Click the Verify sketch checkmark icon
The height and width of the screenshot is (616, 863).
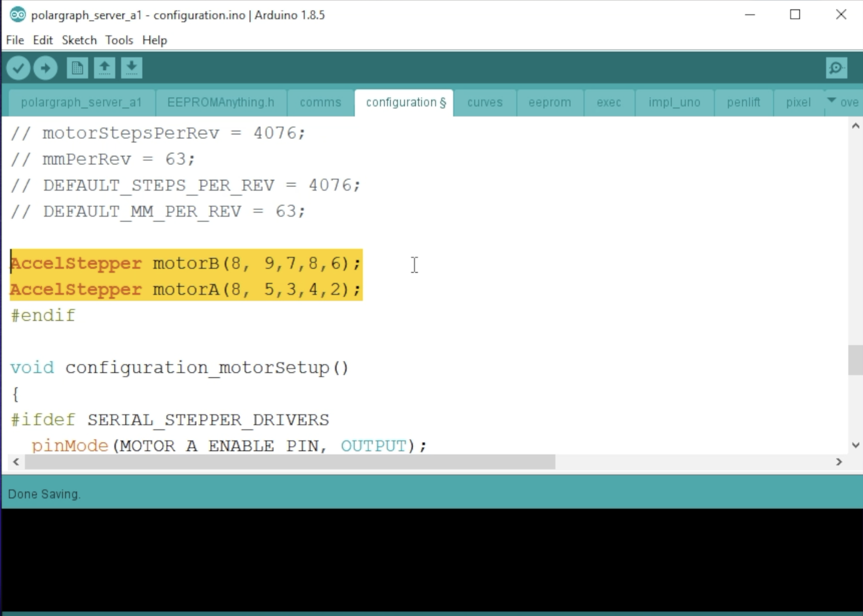point(18,68)
